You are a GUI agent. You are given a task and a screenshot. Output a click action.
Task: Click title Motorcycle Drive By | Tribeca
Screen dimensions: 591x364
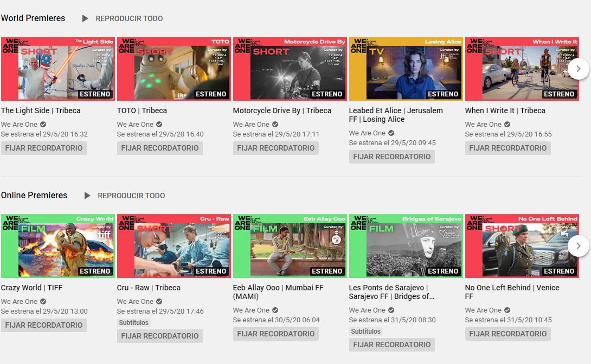click(282, 110)
